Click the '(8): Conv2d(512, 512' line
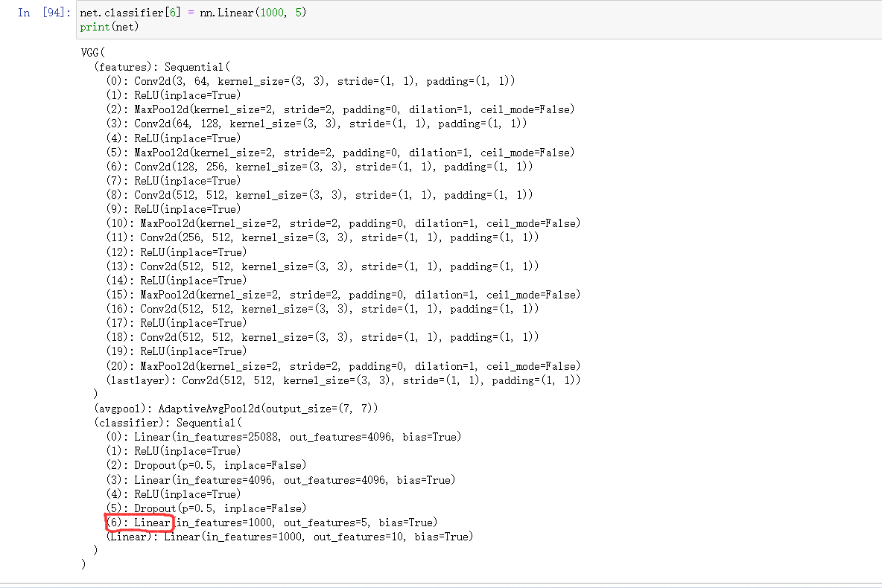This screenshot has width=882, height=588. click(320, 195)
